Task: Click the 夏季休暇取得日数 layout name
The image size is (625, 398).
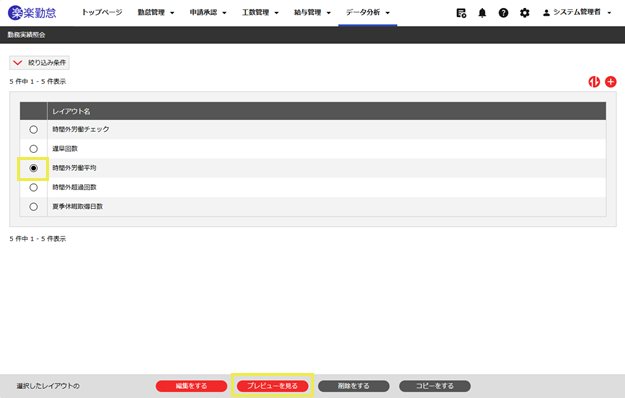Action: point(78,206)
